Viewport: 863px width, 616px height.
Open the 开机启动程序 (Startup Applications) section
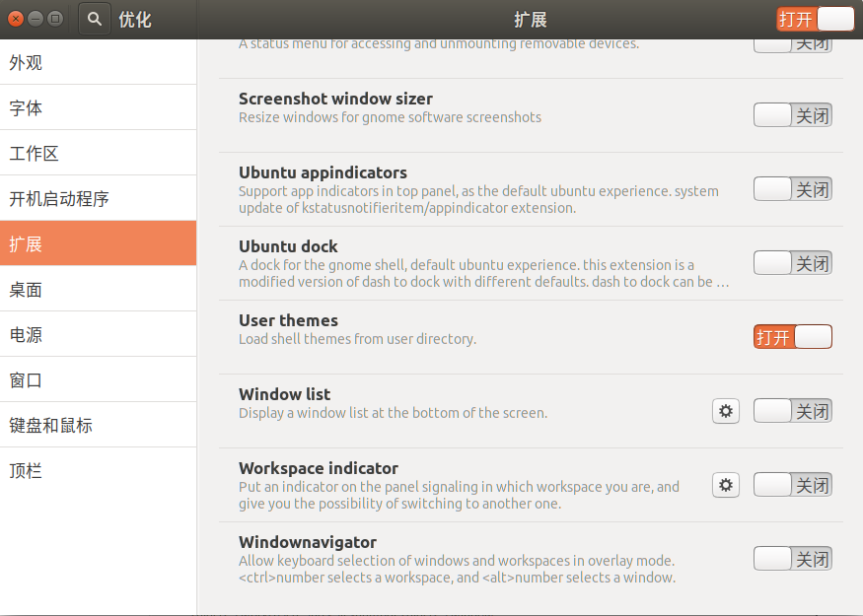coord(99,197)
